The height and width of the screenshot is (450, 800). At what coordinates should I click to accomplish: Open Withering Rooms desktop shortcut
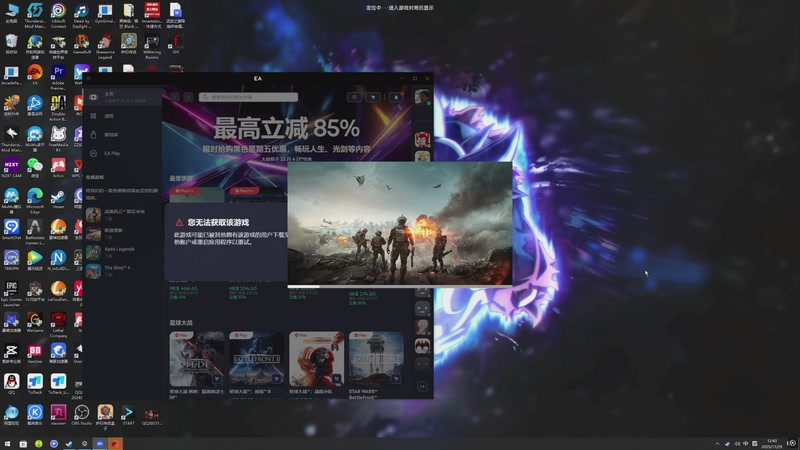(152, 46)
